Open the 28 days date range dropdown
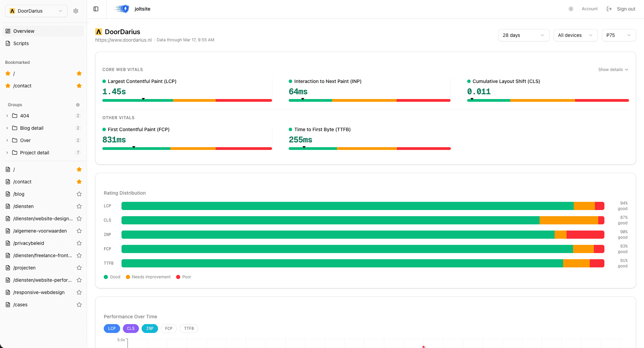The width and height of the screenshot is (644, 348). tap(523, 35)
